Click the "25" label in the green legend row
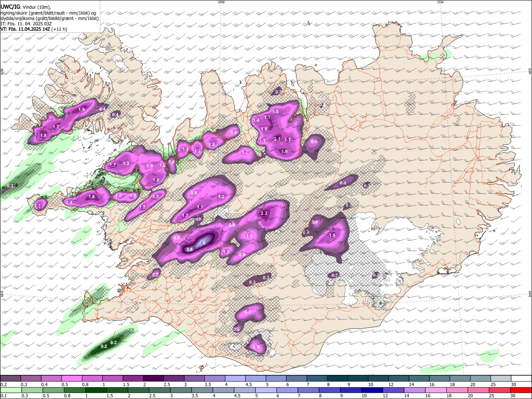 coord(492,396)
